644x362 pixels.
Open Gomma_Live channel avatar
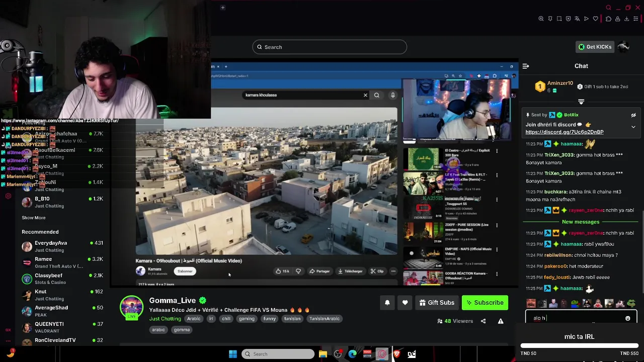[132, 307]
